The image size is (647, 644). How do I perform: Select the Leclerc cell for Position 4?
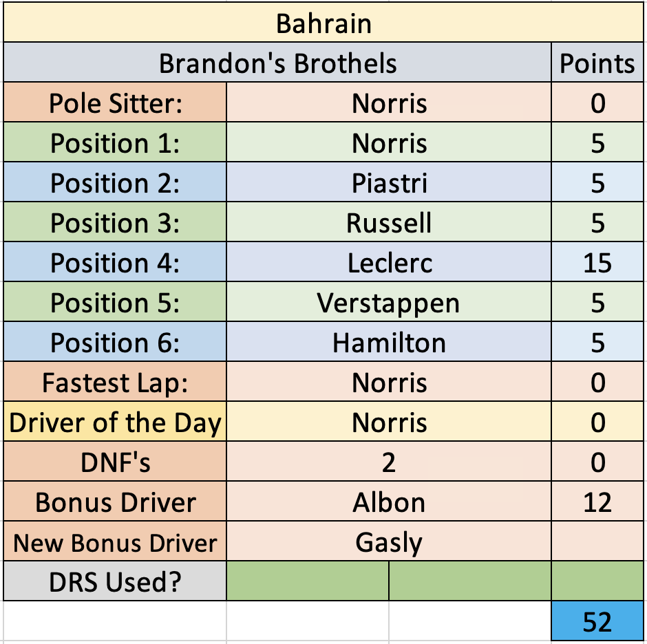(389, 262)
